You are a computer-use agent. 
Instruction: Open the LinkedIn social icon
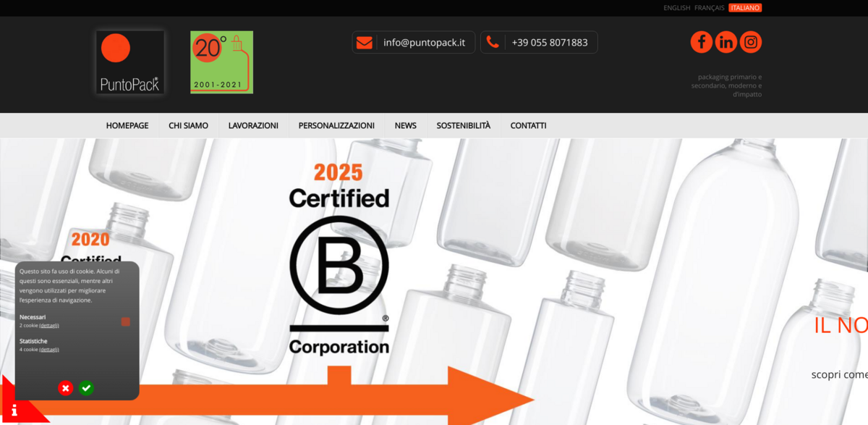(x=726, y=42)
